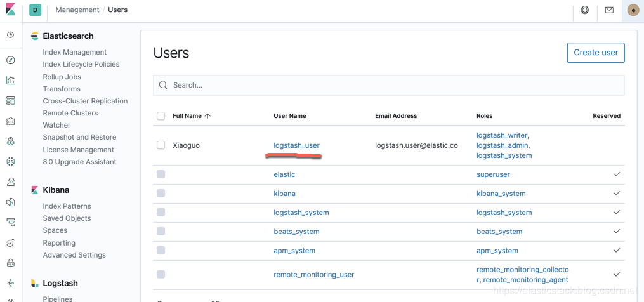Open Machine Learning from the side navigation
The image size is (644, 302).
click(11, 162)
